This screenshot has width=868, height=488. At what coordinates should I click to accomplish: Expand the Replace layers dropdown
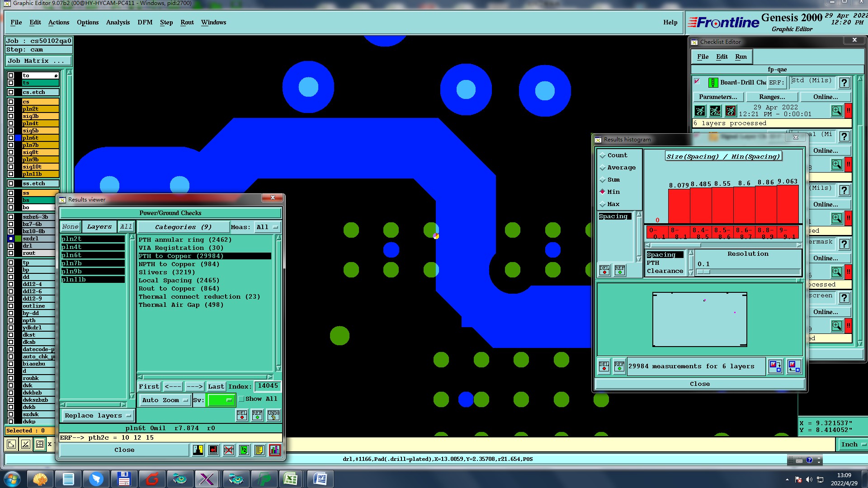(97, 416)
